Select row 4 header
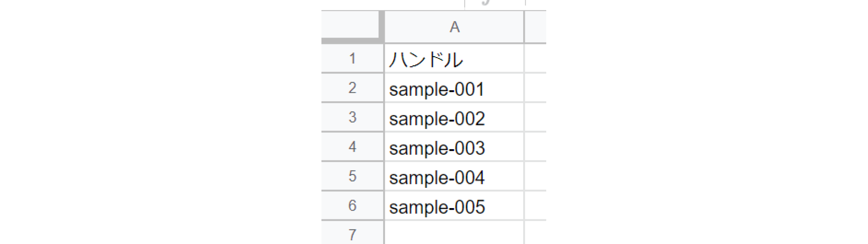The width and height of the screenshot is (868, 244). 352,147
